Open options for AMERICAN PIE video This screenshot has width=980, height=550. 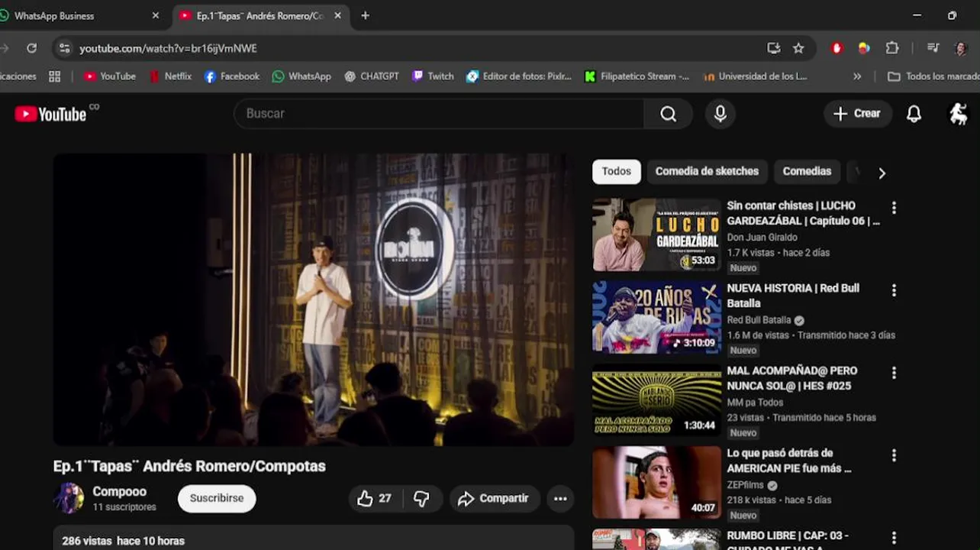[894, 455]
